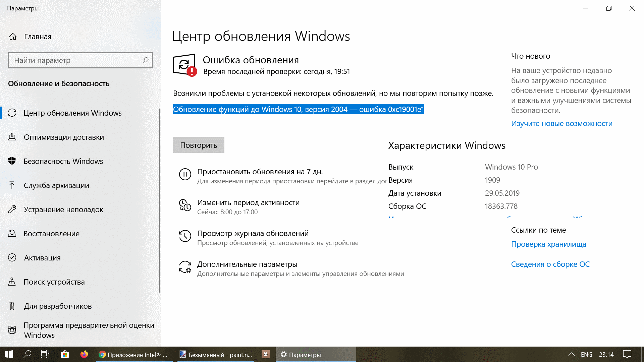Image resolution: width=644 pixels, height=362 pixels.
Task: Open taskbar search magnifier
Action: click(x=27, y=354)
